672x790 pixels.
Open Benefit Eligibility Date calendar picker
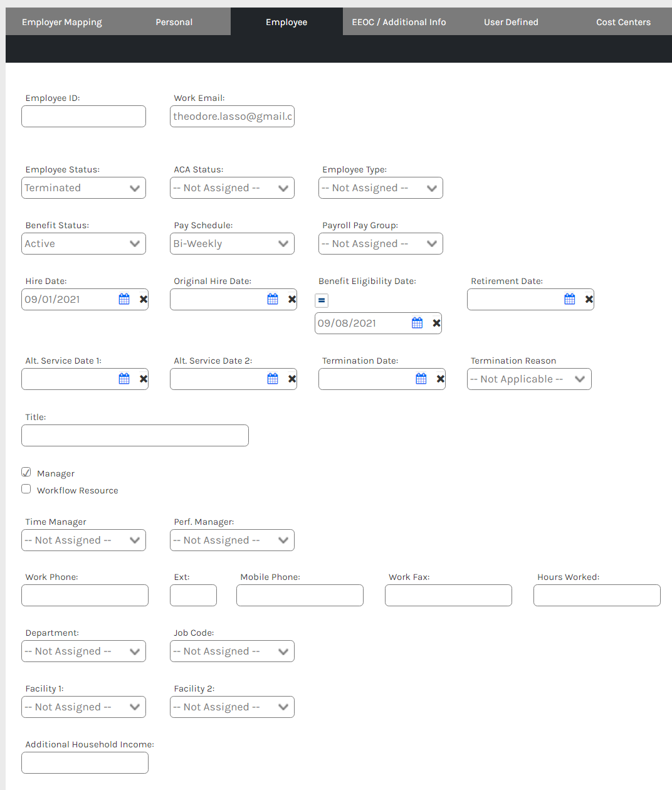(x=417, y=323)
